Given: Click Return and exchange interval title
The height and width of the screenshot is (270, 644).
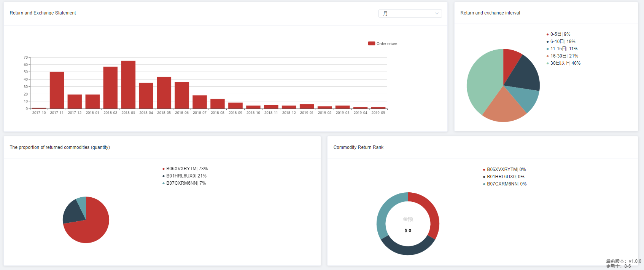Looking at the screenshot, I should click(x=490, y=13).
